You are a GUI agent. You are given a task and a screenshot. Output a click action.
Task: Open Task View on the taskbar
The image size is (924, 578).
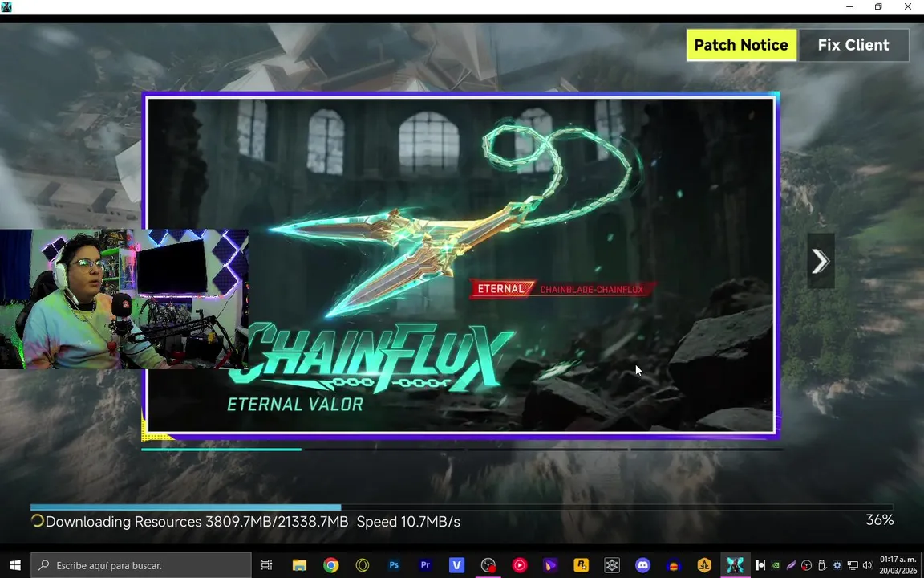266,565
